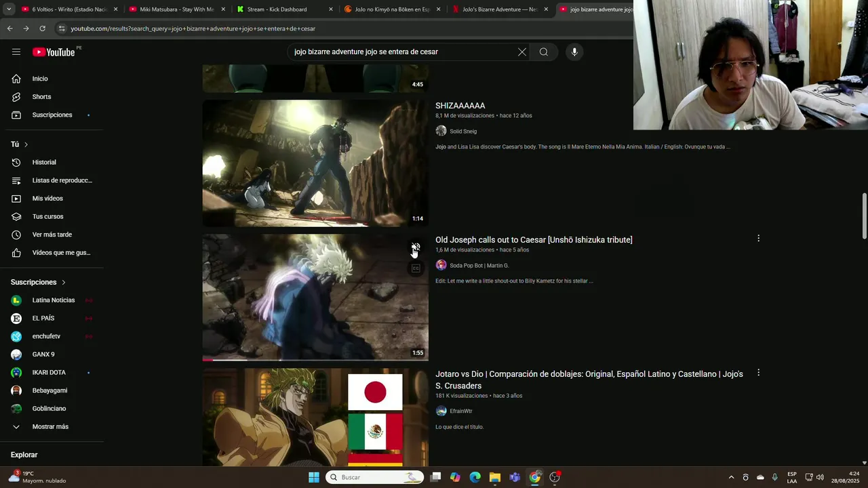The width and height of the screenshot is (868, 488).
Task: Expand the Suscripciones section heading chevron
Action: pos(64,282)
